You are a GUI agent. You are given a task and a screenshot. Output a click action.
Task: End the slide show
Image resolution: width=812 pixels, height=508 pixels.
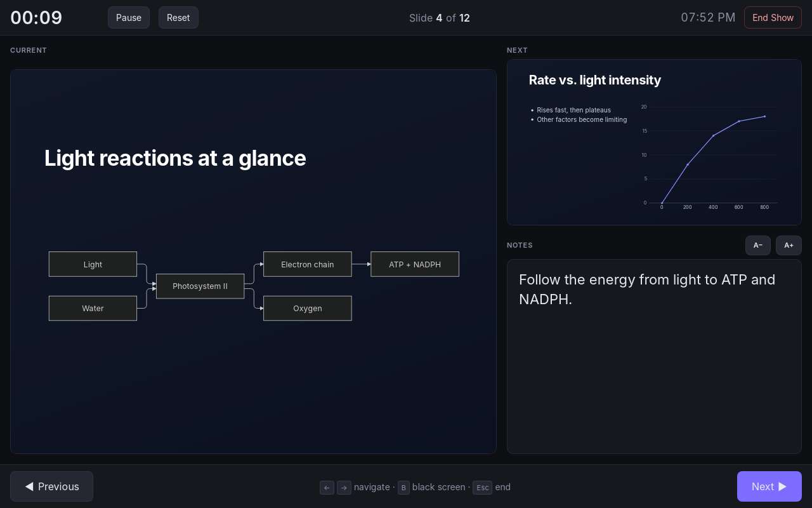pyautogui.click(x=773, y=18)
